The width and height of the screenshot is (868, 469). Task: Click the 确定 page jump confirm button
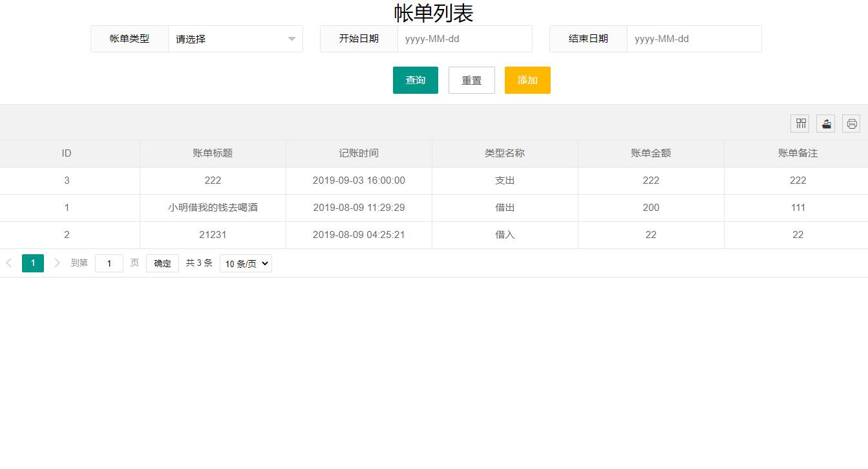[x=162, y=263]
